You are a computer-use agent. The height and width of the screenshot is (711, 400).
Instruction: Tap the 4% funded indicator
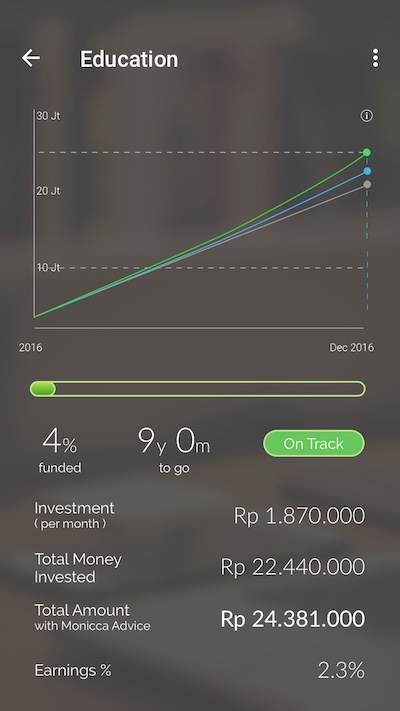60,452
